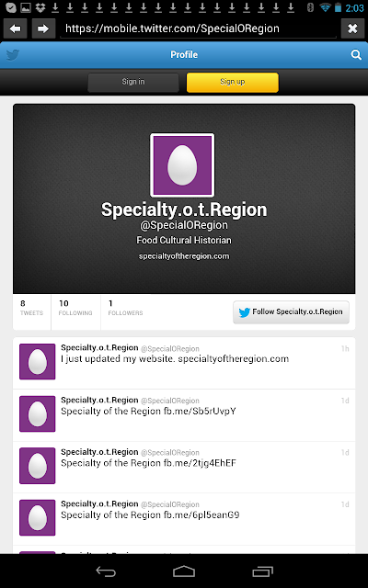Follow Specialty.o.t.Region button
This screenshot has width=368, height=588.
point(291,312)
